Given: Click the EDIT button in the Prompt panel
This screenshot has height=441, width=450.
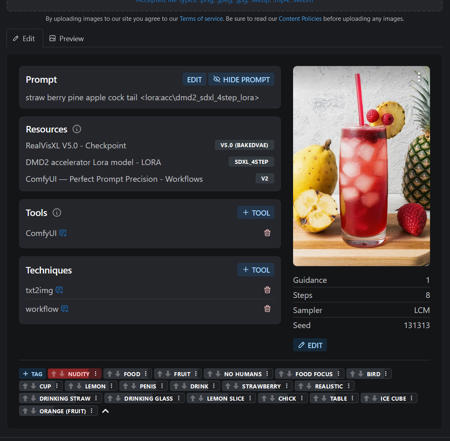Looking at the screenshot, I should [x=194, y=80].
